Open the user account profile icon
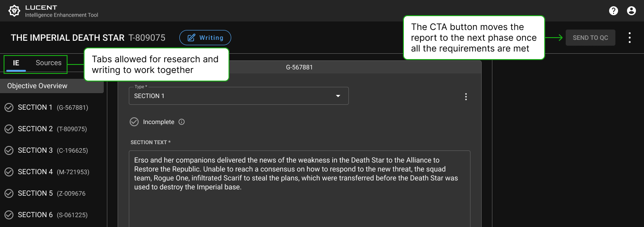 point(631,11)
